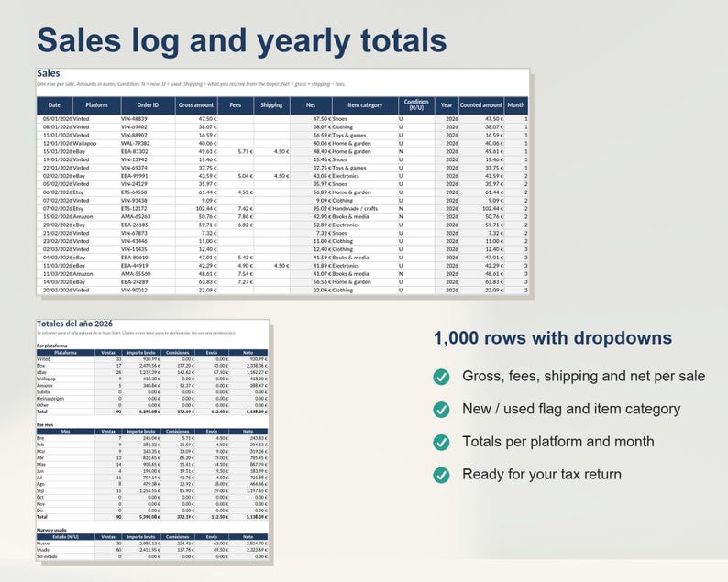Click the checkmark icon beside 'Totals per platform and month'
Image resolution: width=728 pixels, height=582 pixels.
(x=441, y=443)
